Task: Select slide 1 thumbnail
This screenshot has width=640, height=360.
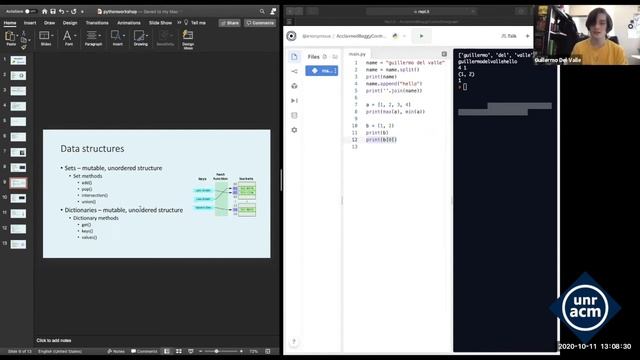Action: [18, 60]
